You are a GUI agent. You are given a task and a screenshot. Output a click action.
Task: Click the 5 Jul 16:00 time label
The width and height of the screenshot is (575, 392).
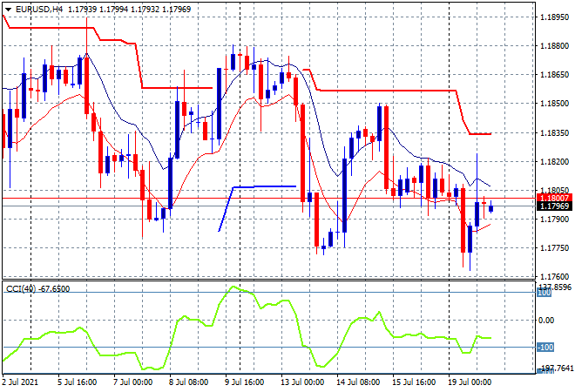[77, 382]
